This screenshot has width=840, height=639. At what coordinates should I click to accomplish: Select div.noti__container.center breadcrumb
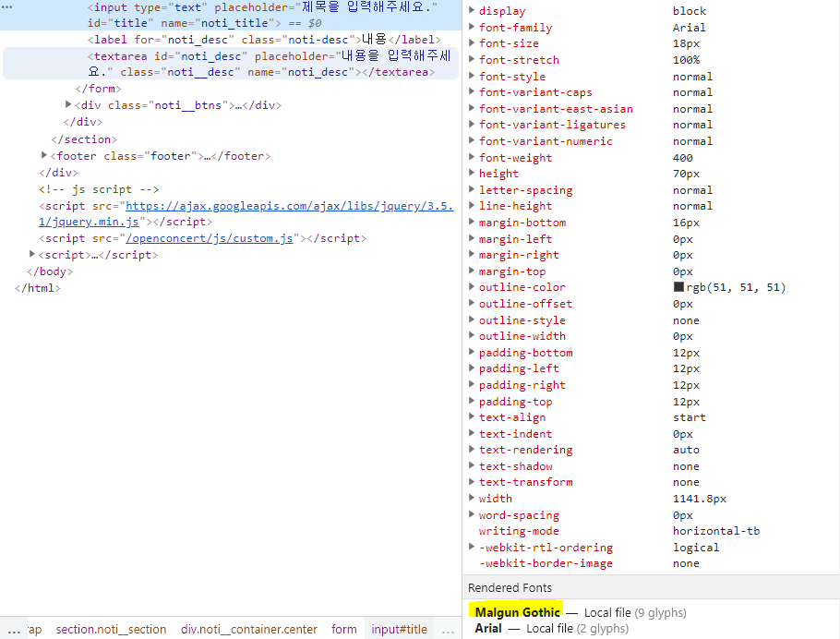(249, 629)
